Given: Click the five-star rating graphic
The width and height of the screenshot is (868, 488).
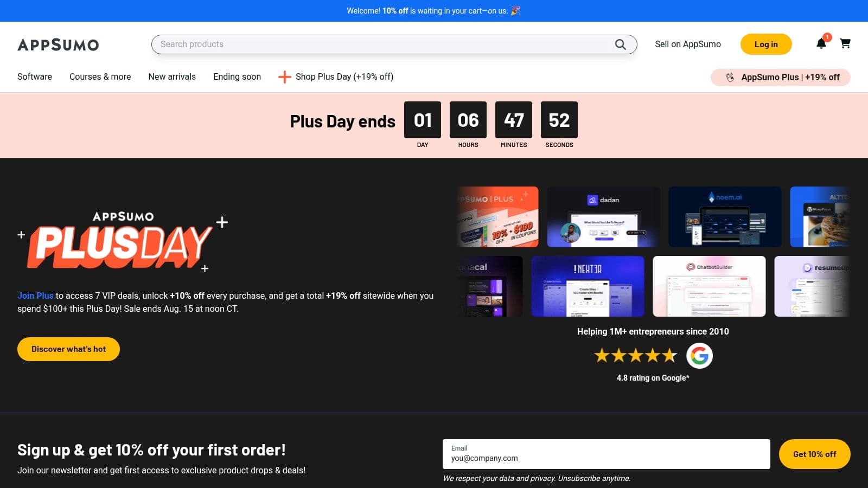Looking at the screenshot, I should 636,356.
